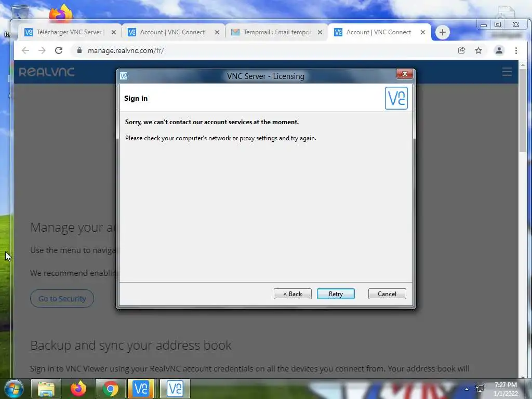Go back with the < Back button
Viewport: 532px width, 399px height.
pos(292,294)
